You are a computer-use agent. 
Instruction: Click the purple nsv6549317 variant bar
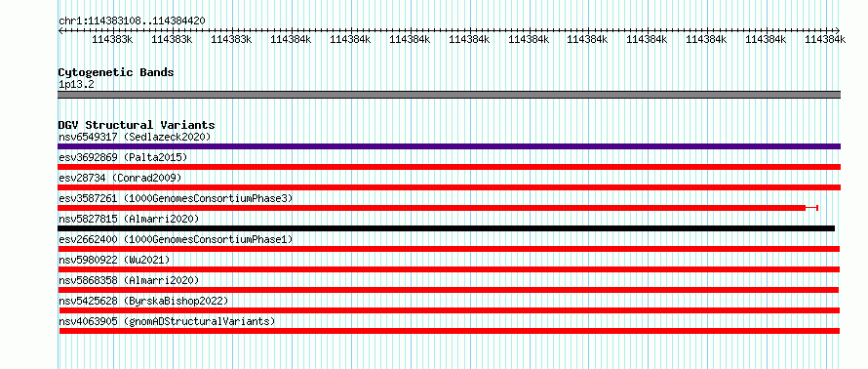449,146
